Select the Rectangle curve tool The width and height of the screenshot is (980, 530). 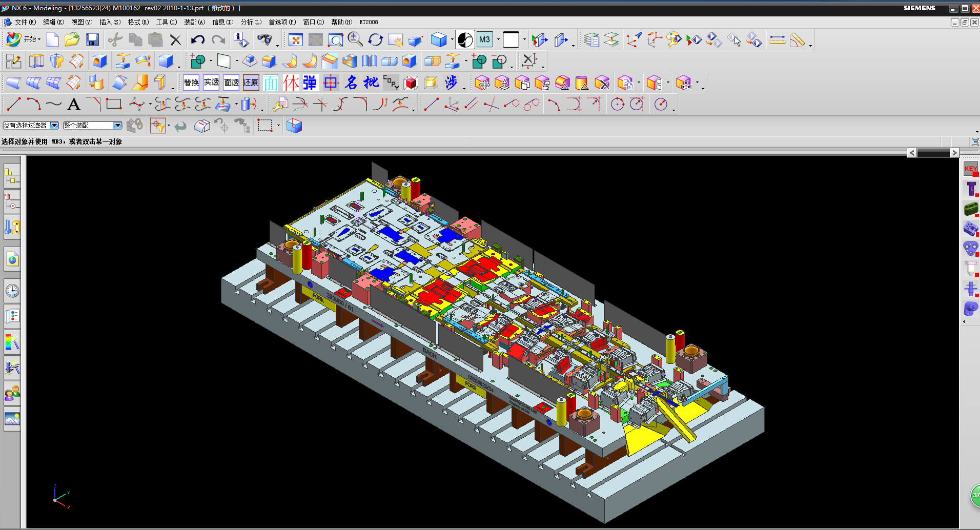point(114,104)
